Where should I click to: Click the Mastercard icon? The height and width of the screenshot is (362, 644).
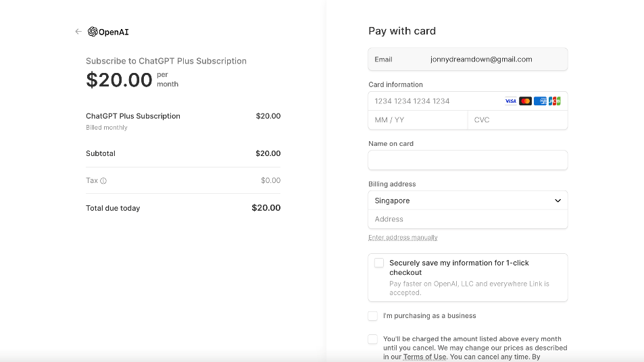pos(525,101)
